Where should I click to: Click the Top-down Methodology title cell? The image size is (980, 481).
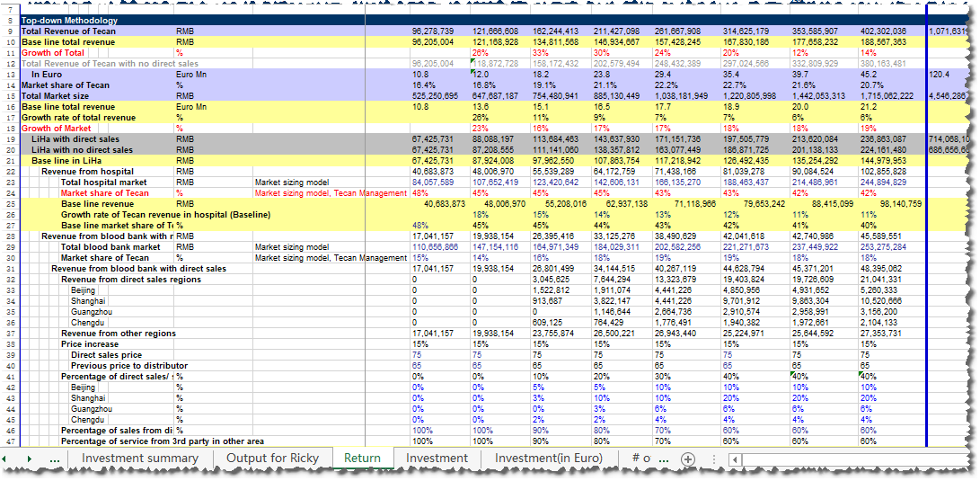(67, 20)
